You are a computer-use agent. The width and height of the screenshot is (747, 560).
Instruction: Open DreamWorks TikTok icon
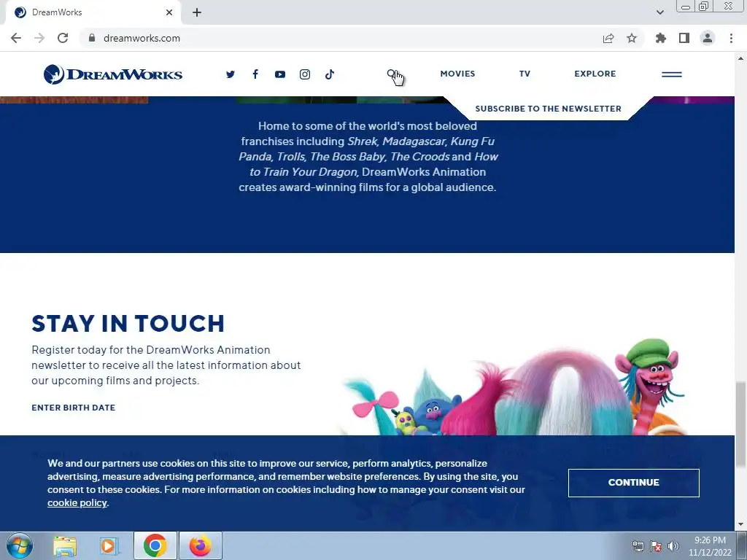(x=330, y=74)
